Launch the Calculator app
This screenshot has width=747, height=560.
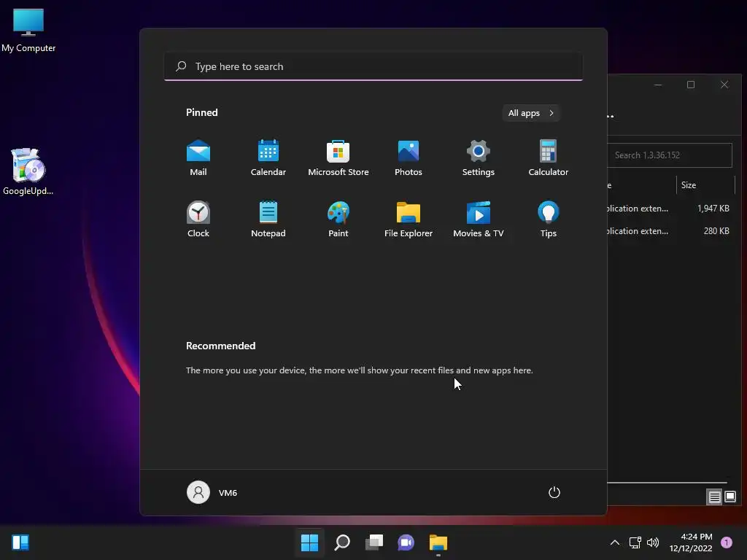pyautogui.click(x=549, y=158)
